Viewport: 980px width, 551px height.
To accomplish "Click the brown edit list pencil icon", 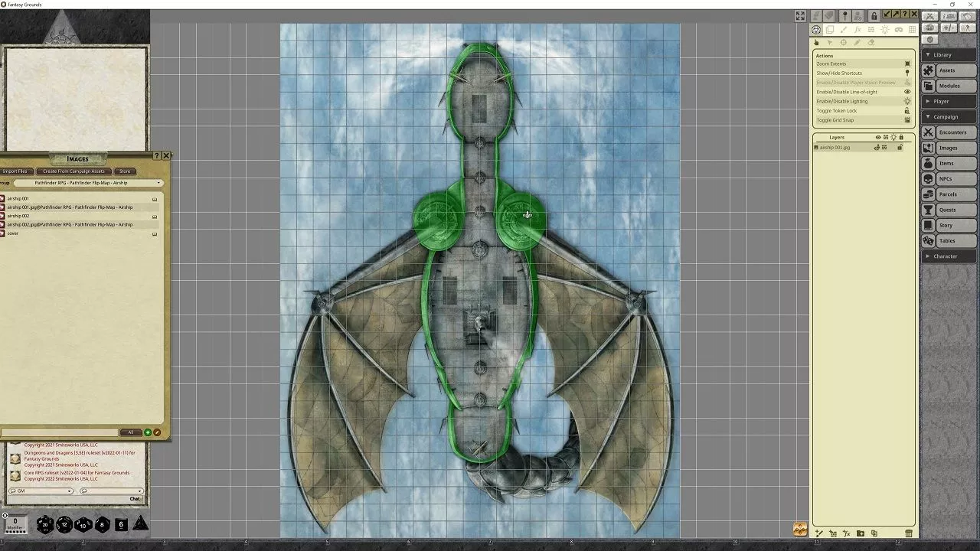I will pos(157,432).
